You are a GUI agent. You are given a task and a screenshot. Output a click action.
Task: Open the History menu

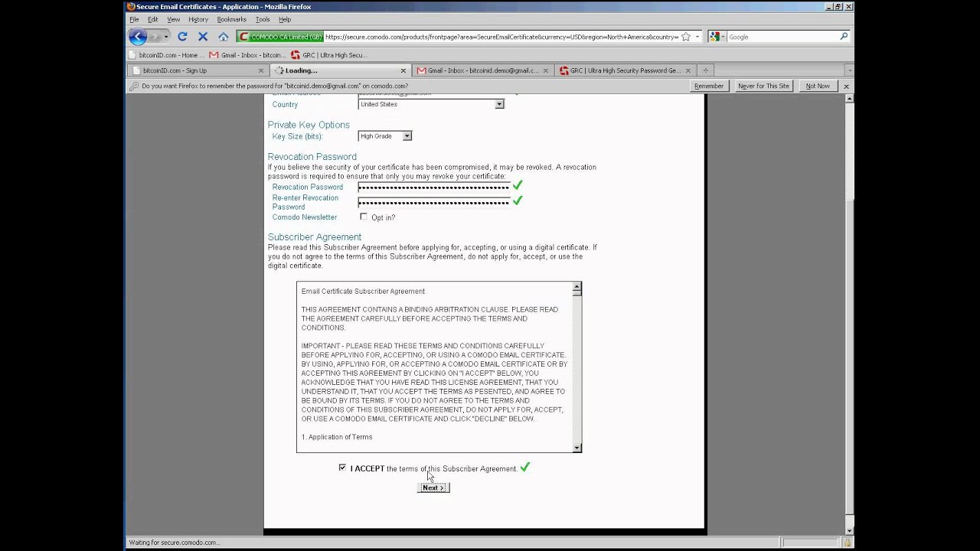198,19
